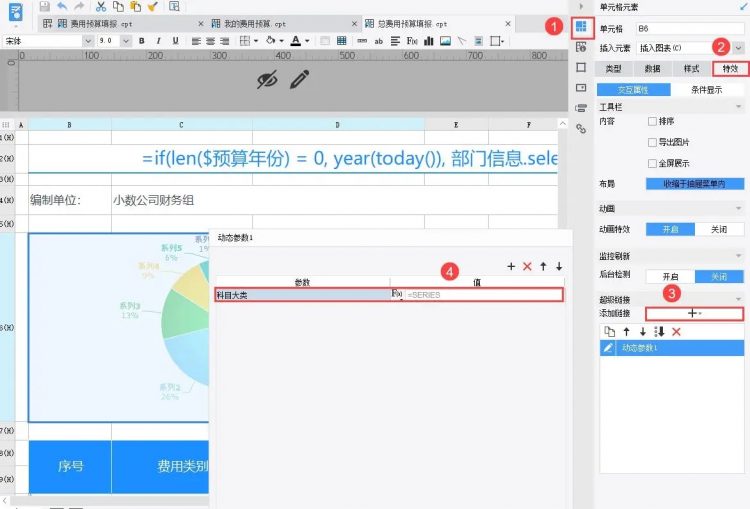Expand the cell border style dropdown
The height and width of the screenshot is (509, 750).
(256, 41)
